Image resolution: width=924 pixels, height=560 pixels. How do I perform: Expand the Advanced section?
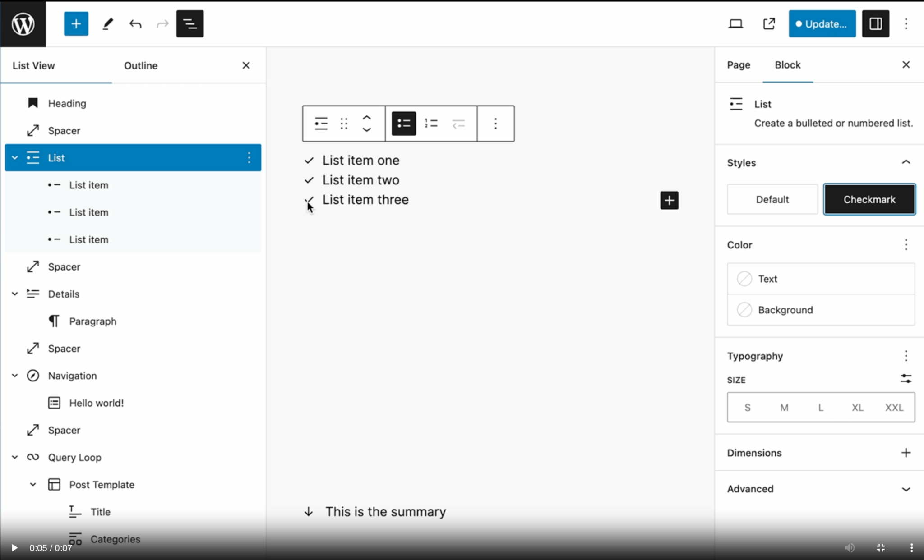click(906, 489)
